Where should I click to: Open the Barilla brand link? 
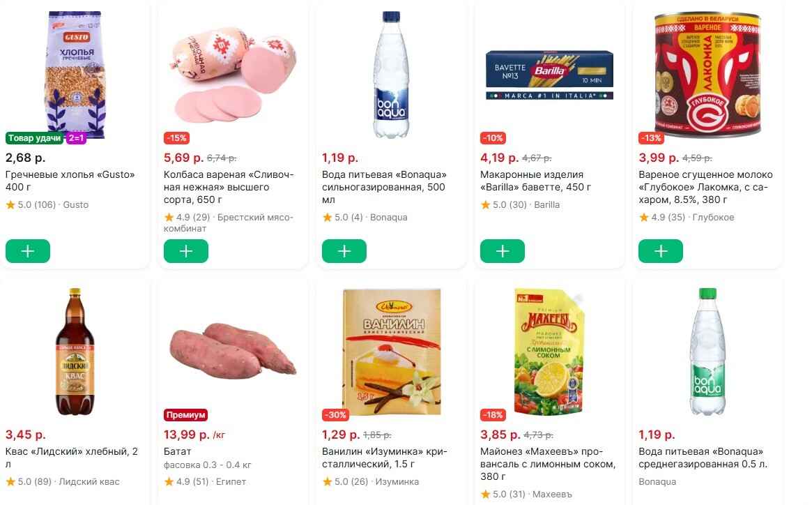(x=547, y=205)
